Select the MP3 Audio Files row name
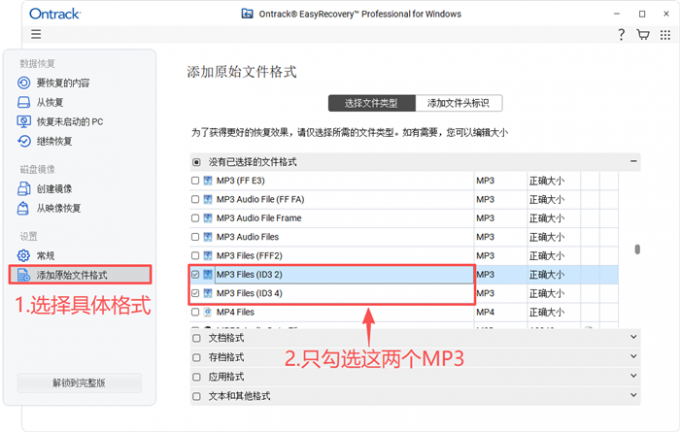 pyautogui.click(x=248, y=237)
